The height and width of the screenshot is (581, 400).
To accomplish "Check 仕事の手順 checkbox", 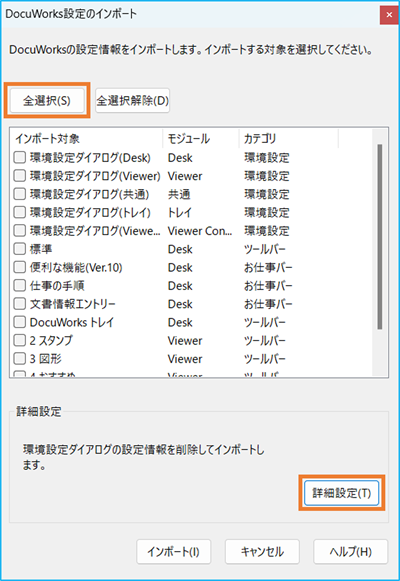I will 20,285.
